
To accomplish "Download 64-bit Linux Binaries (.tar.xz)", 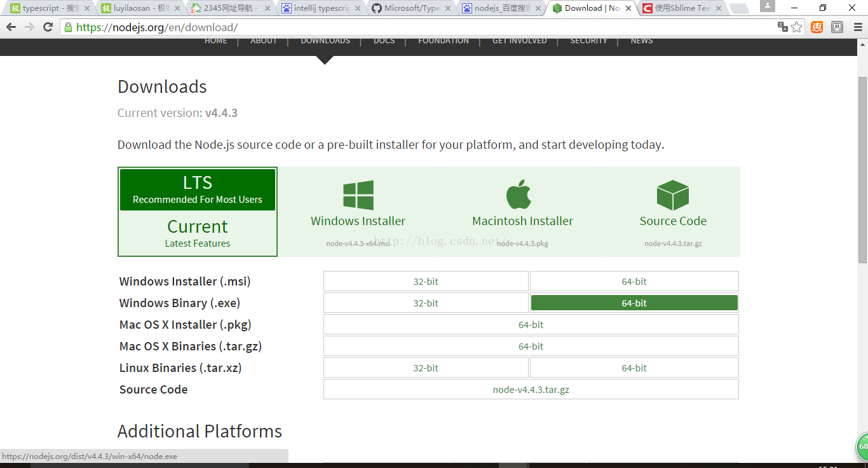I will tap(634, 368).
